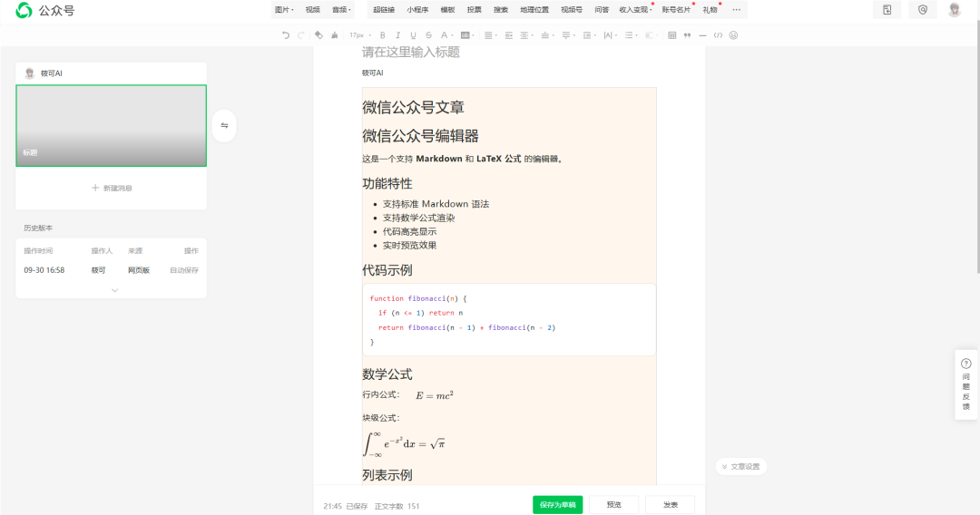This screenshot has width=980, height=515.
Task: Click the 自动保存 history entry
Action: [x=184, y=270]
